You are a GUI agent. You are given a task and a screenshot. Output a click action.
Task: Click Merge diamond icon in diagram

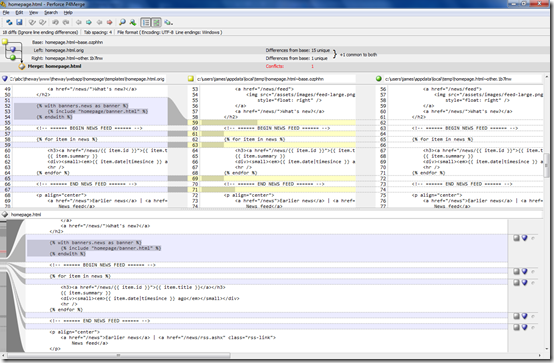[x=22, y=66]
